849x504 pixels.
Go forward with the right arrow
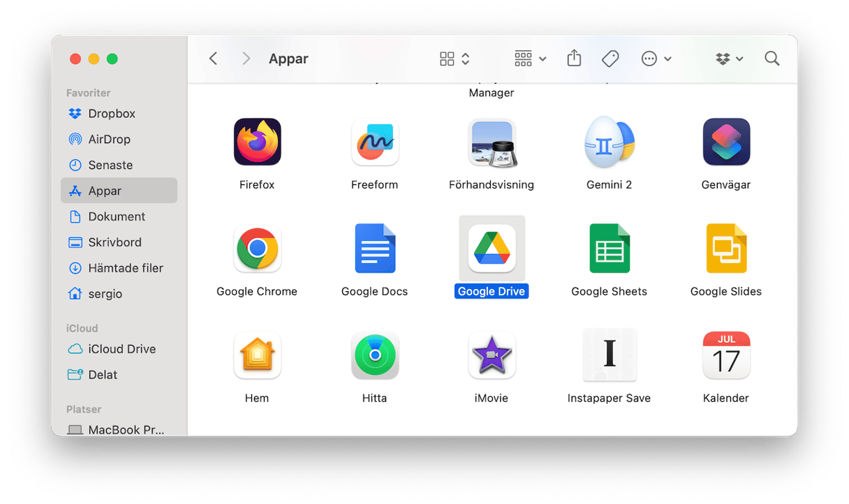246,59
